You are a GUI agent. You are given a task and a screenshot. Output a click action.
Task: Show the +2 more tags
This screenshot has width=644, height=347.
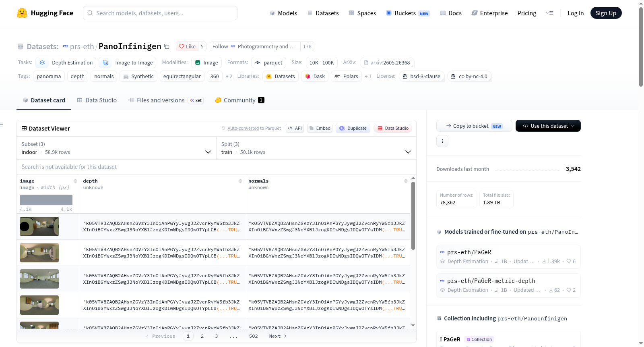(x=229, y=76)
